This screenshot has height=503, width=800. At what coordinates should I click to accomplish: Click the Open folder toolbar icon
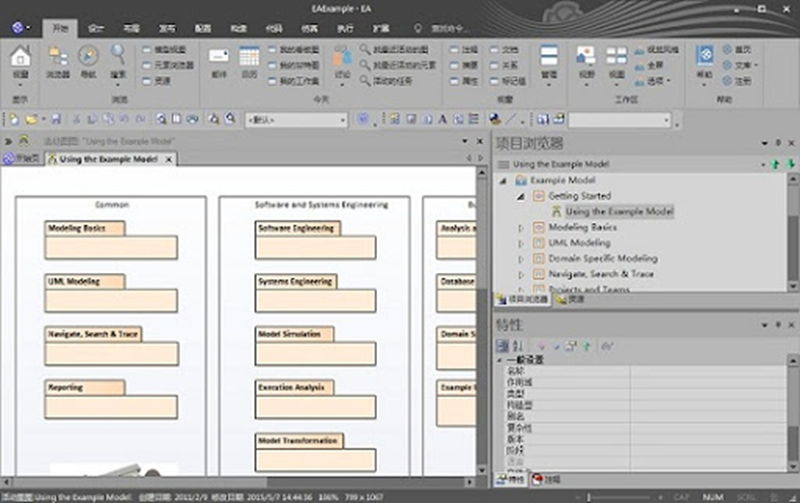coord(32,120)
